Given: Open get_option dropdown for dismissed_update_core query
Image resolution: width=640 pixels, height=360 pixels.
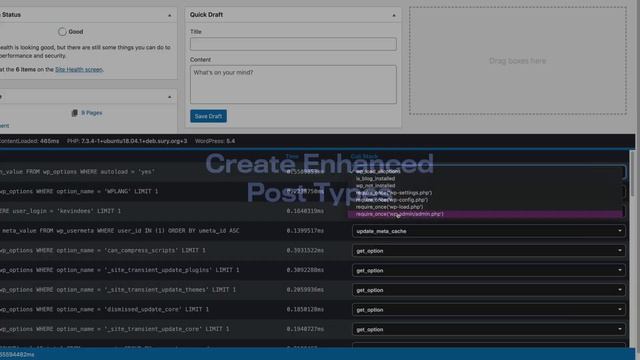Looking at the screenshot, I should coord(488,309).
